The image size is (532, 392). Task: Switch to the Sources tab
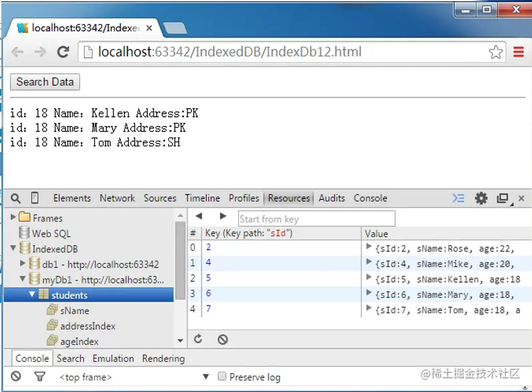pos(160,198)
